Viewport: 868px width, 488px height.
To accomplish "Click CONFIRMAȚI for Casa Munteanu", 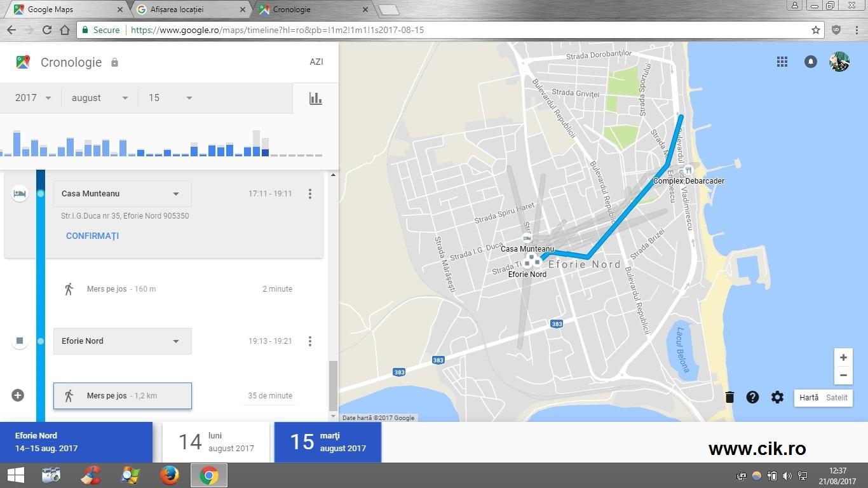I will click(x=92, y=236).
